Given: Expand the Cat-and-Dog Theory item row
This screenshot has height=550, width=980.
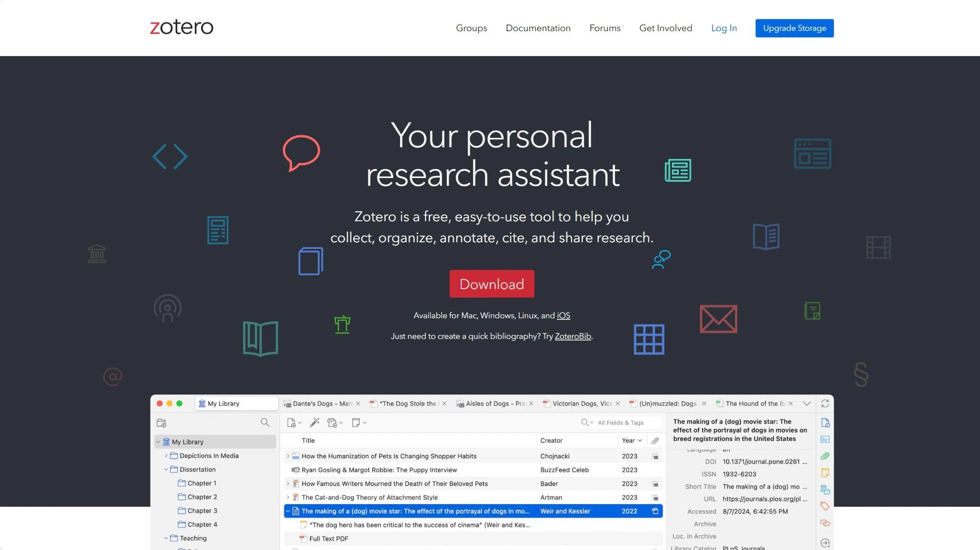Looking at the screenshot, I should pyautogui.click(x=288, y=497).
